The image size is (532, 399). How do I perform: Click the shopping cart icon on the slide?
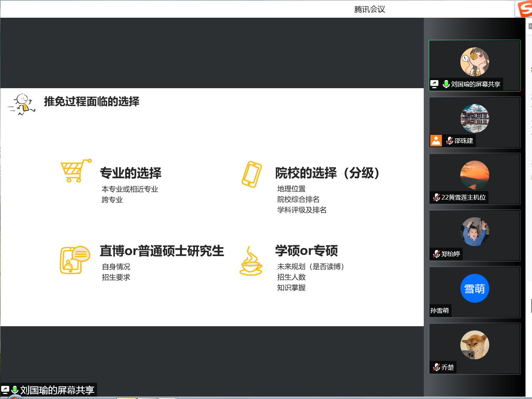pos(76,171)
